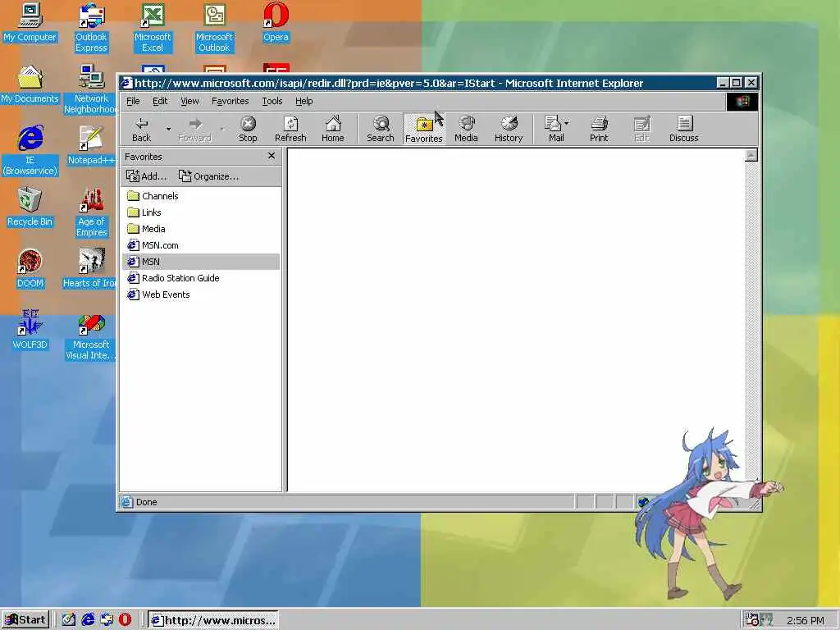Close the Favorites side pane

[272, 156]
